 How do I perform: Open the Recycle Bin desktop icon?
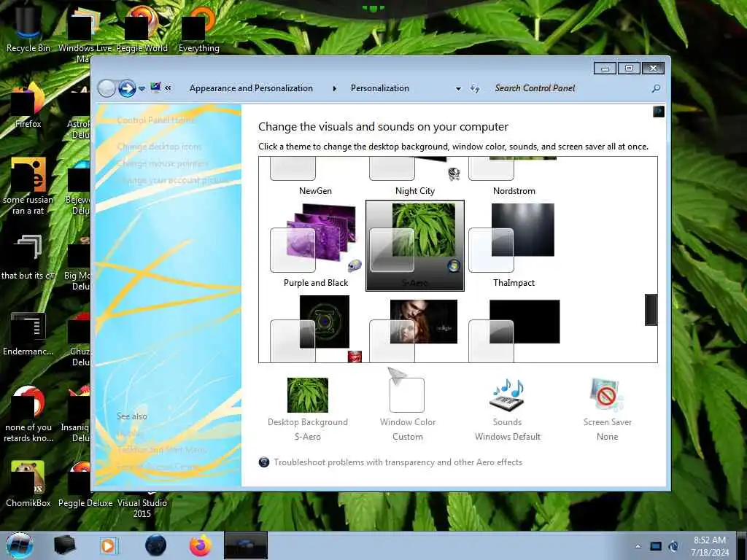coord(28,28)
